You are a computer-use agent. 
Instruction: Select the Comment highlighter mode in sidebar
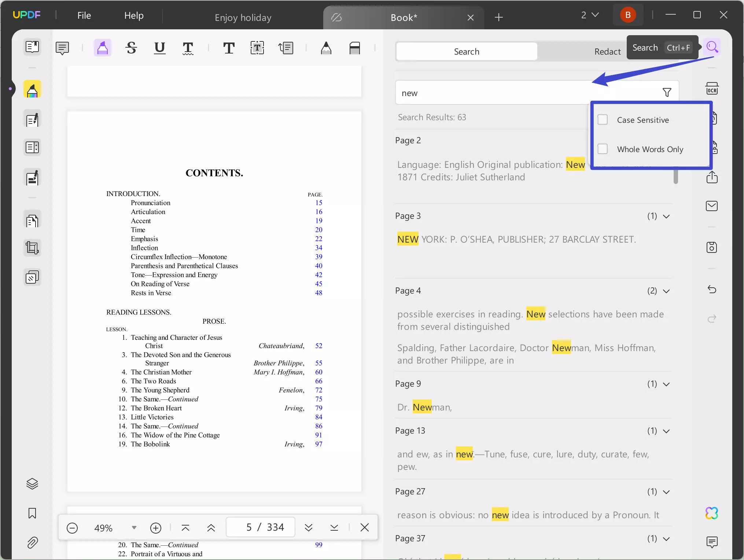pos(32,89)
